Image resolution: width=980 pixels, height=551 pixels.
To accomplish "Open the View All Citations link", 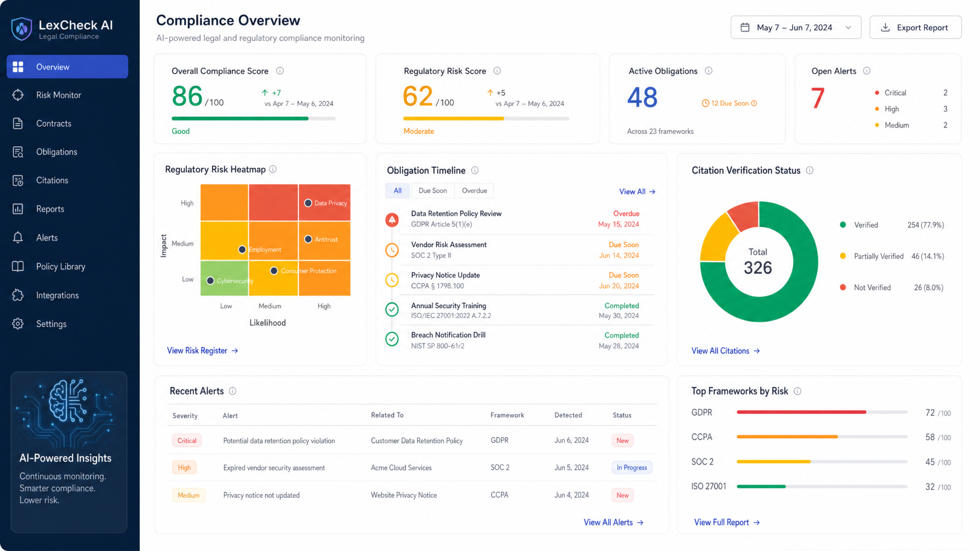I will coord(725,351).
